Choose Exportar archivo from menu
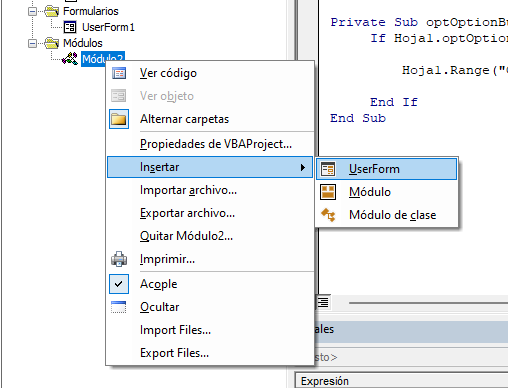Screen dimensions: 508x388 pyautogui.click(x=210, y=213)
